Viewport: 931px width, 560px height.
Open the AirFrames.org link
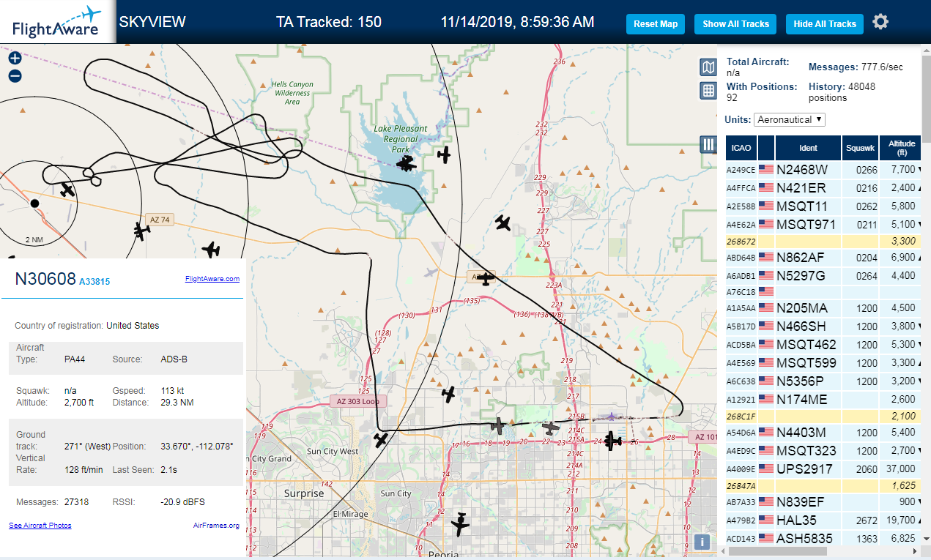tap(216, 526)
